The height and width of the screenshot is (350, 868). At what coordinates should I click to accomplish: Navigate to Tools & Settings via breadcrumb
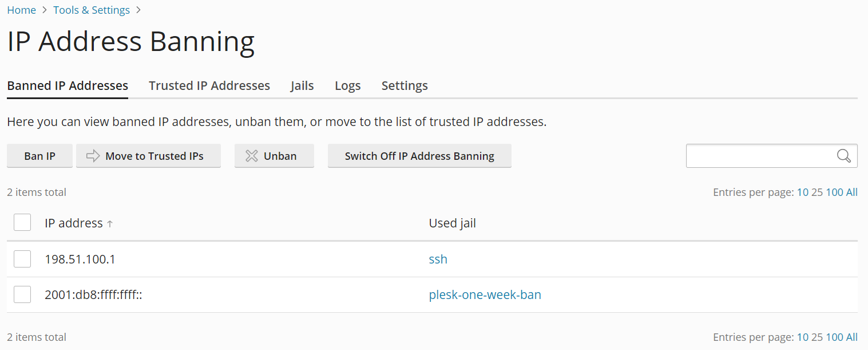91,10
